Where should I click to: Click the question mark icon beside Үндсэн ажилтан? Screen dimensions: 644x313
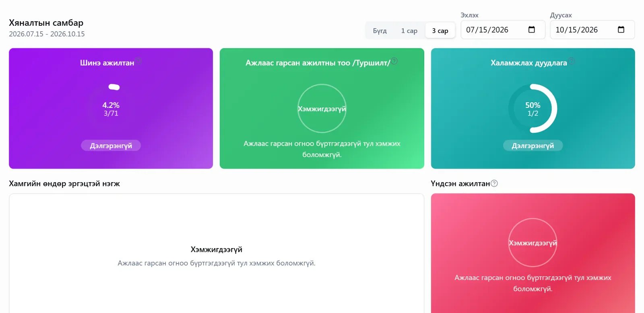[494, 183]
